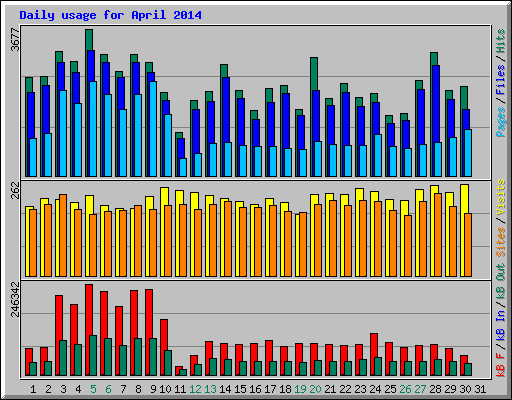Click the orange "Sites" legend label
This screenshot has width=512, height=400.
coord(500,242)
